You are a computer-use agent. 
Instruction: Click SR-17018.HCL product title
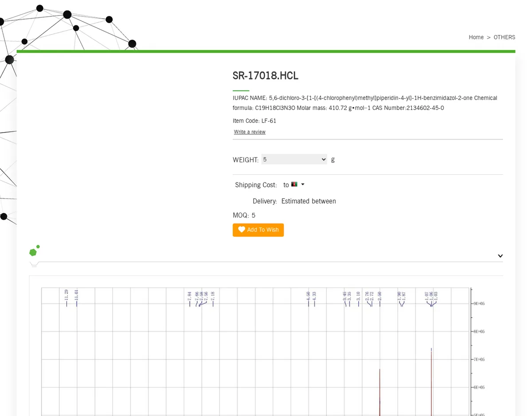(266, 76)
